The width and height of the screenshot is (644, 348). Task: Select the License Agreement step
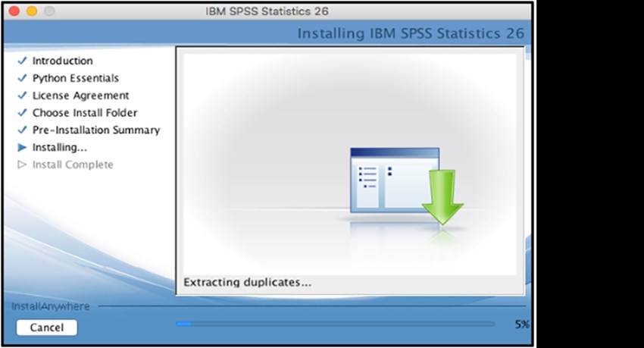pyautogui.click(x=80, y=96)
